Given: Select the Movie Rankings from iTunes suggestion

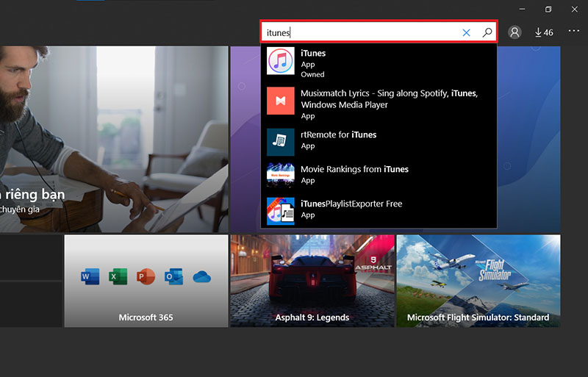Looking at the screenshot, I should (354, 169).
